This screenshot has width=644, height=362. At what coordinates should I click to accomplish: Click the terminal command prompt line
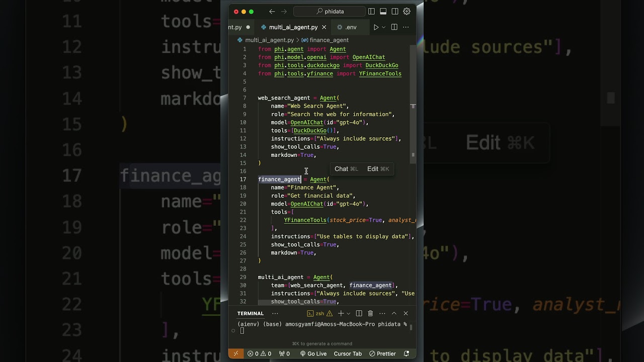click(x=322, y=324)
